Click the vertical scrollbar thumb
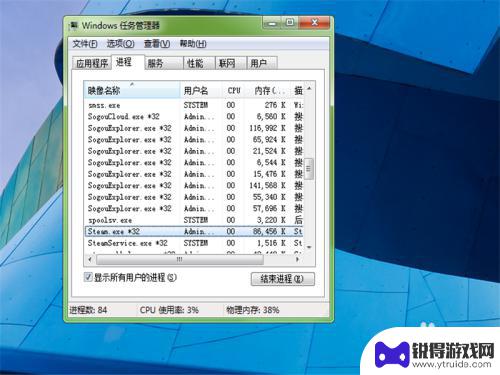Screen dimensions: 500x375 (309, 169)
